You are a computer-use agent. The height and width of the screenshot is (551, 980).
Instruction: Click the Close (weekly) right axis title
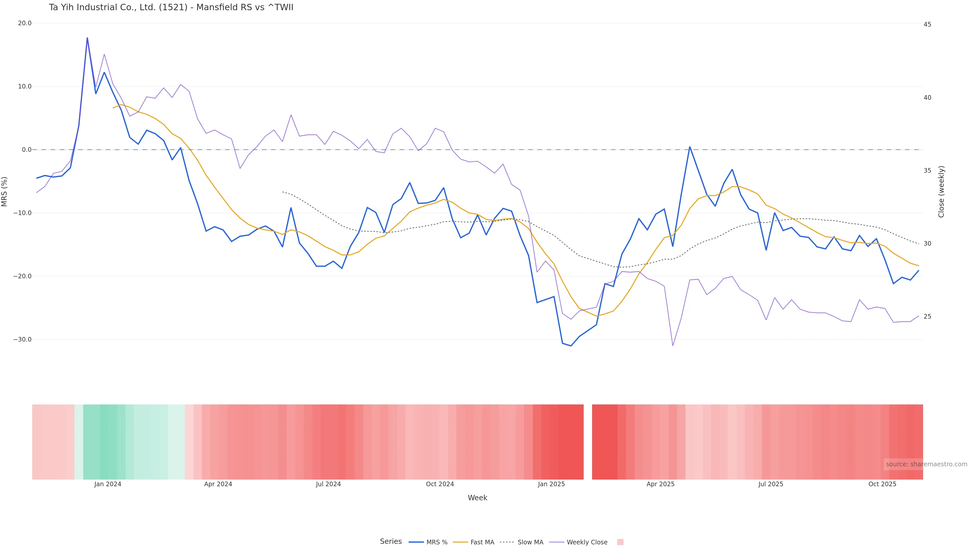(x=941, y=192)
